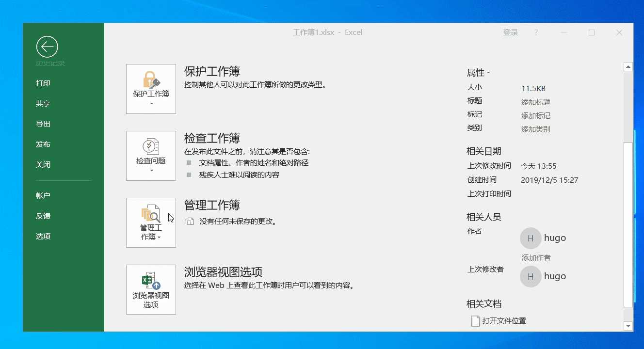Click the help question mark icon
The image size is (644, 349).
point(536,32)
